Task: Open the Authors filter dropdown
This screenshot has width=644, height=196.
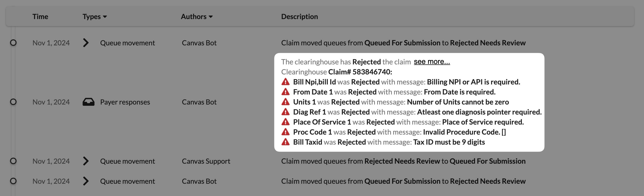Action: click(x=197, y=17)
